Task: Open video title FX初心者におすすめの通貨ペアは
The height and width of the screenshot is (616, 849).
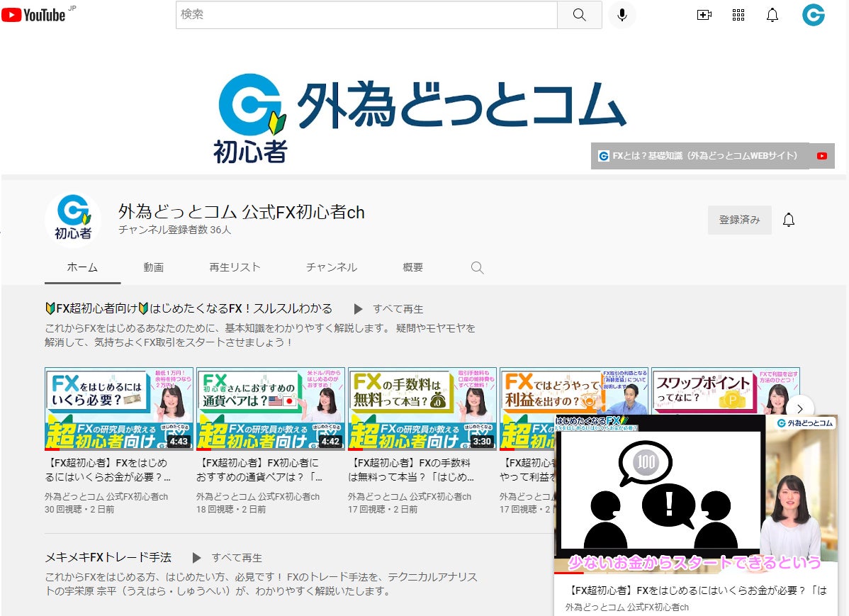Action: [x=259, y=470]
